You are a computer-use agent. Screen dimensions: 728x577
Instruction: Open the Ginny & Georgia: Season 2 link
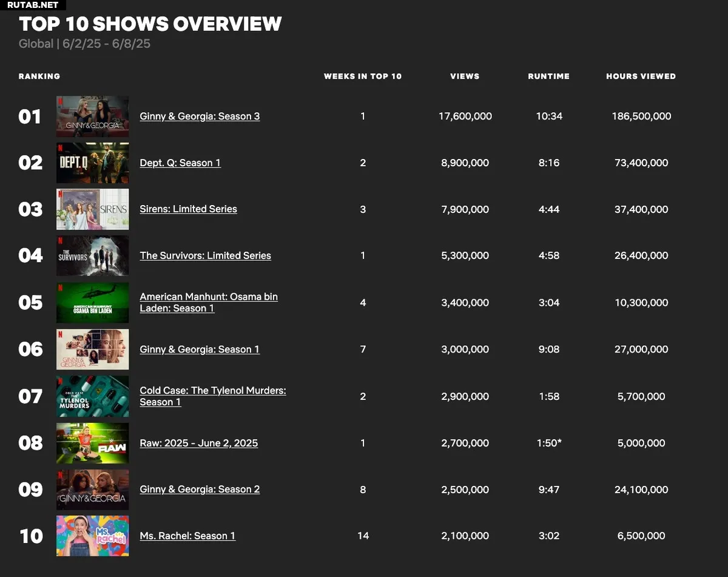tap(200, 489)
